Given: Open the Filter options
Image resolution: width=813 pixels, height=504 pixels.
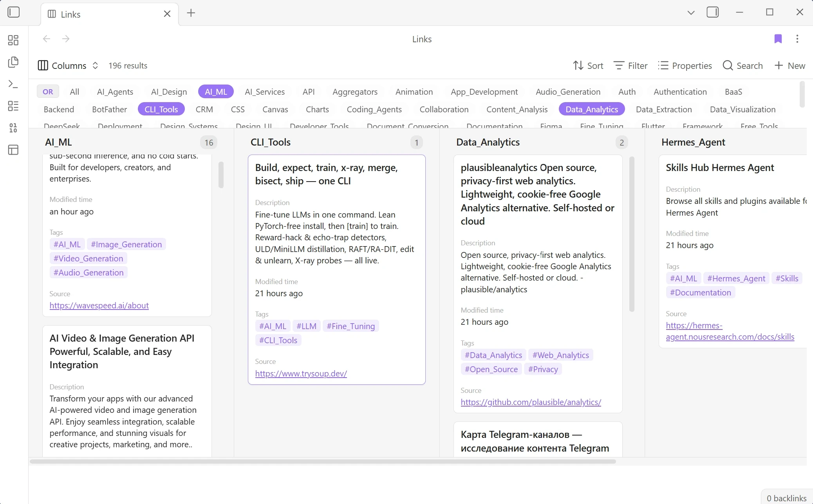Looking at the screenshot, I should [x=631, y=66].
